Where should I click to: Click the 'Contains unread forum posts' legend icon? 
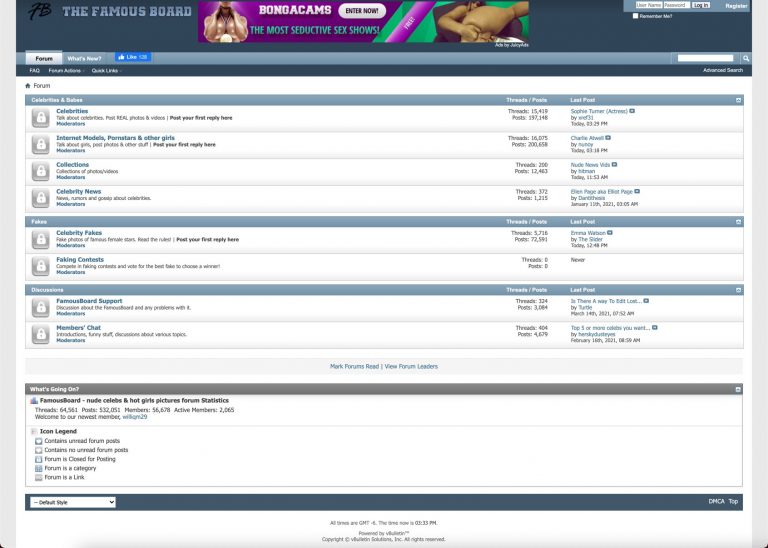pyautogui.click(x=39, y=441)
